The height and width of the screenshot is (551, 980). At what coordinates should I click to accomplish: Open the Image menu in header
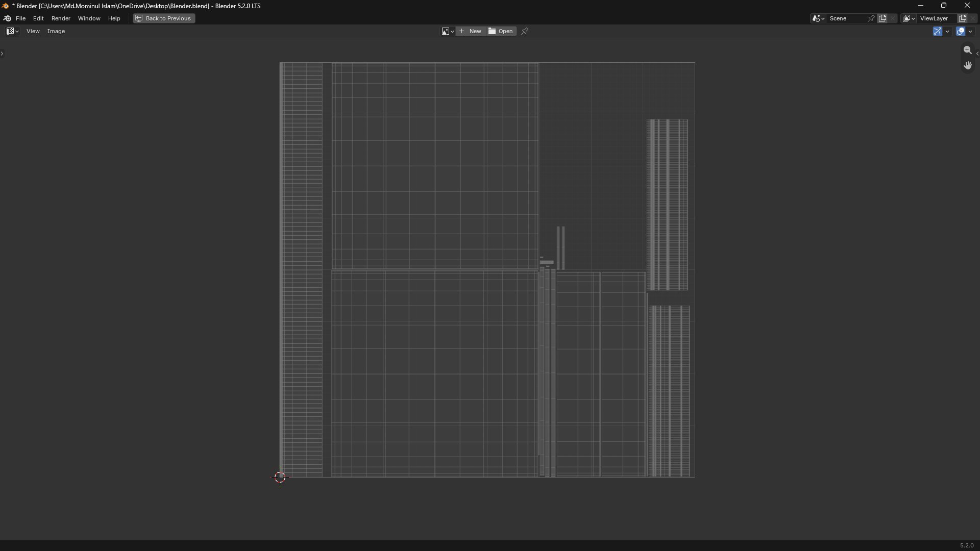56,31
